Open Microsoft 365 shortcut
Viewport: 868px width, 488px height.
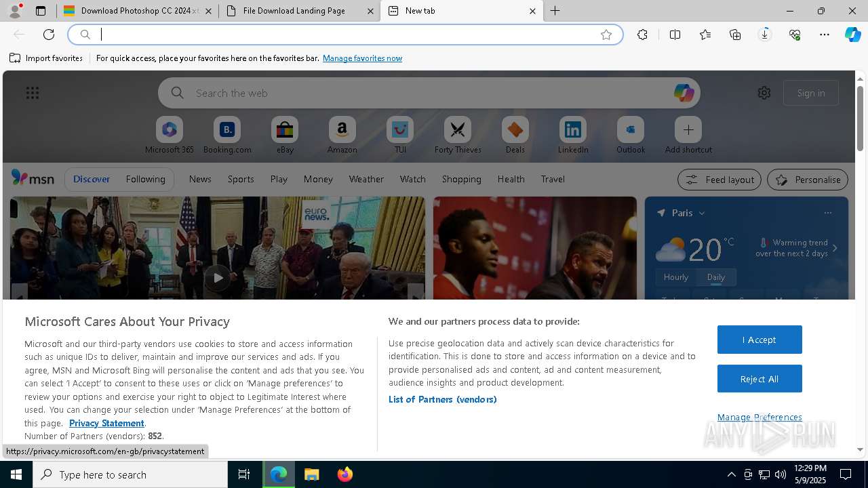(x=170, y=135)
